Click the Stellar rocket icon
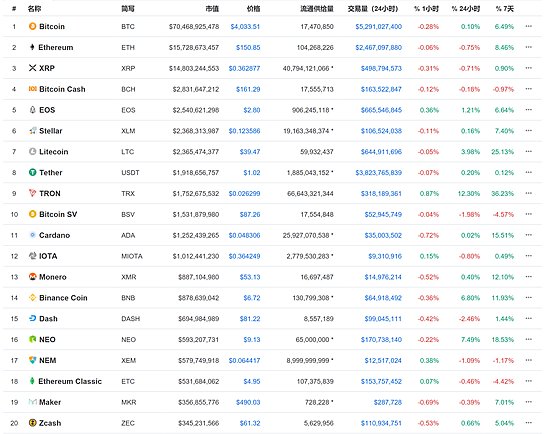Image resolution: width=553 pixels, height=434 pixels. tap(32, 130)
